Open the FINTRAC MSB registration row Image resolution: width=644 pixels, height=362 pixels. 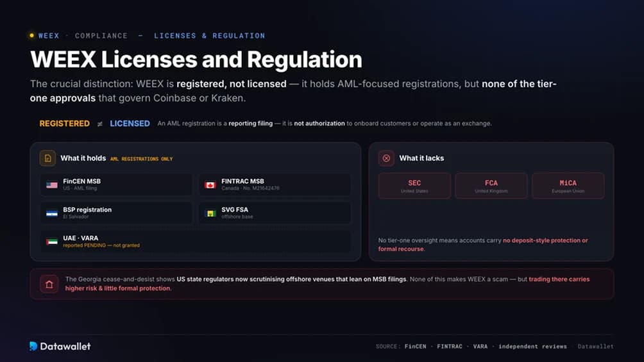(x=275, y=185)
